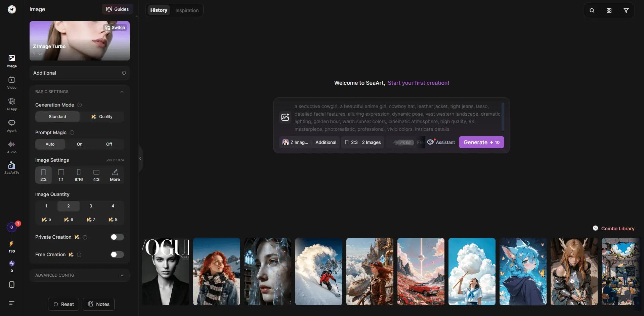Click the lightning energy balance 130
The width and height of the screenshot is (644, 316).
(12, 247)
